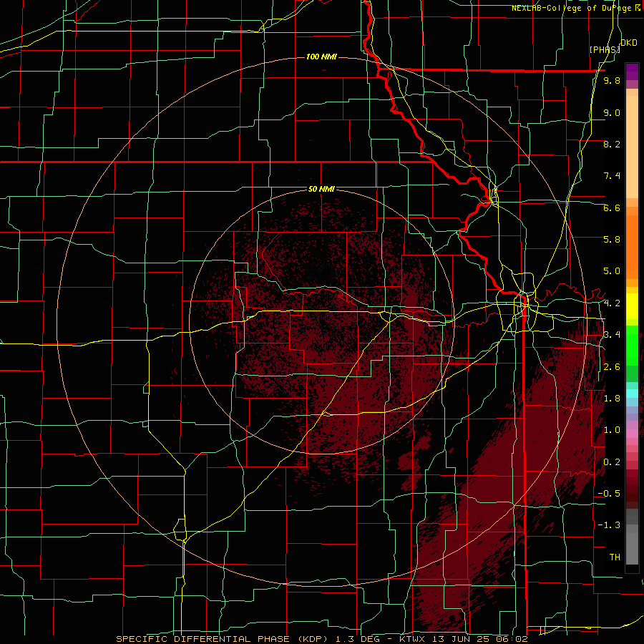Viewport: 644px width, 644px height.
Task: Select the 5.8 scale label
Action: tap(612, 240)
